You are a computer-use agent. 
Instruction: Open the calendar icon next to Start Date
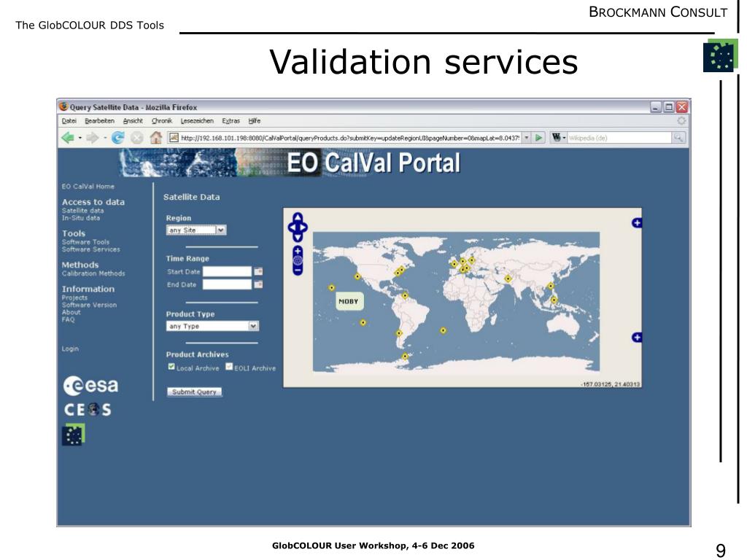pos(258,271)
